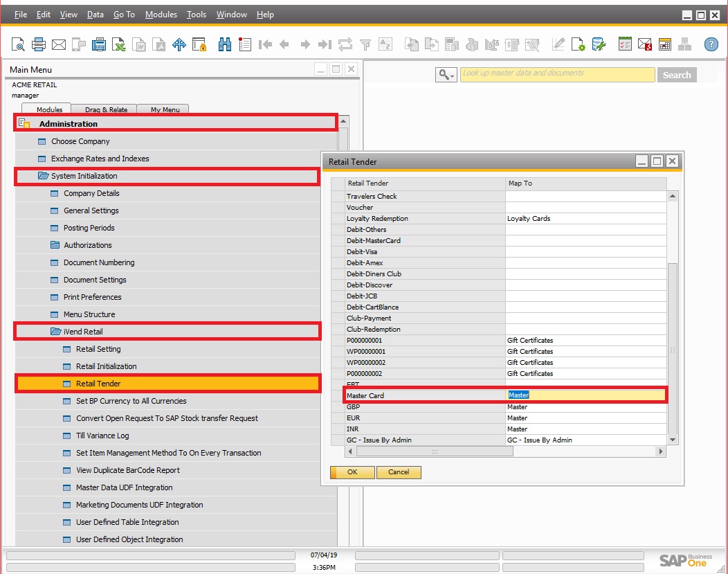Click the master data lookup field
The width and height of the screenshot is (728, 574).
coord(558,75)
